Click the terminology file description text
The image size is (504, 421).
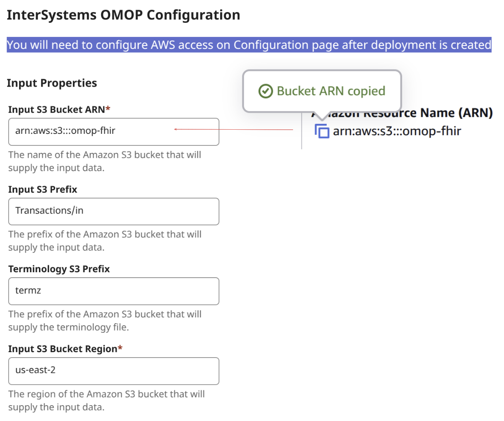(x=104, y=321)
